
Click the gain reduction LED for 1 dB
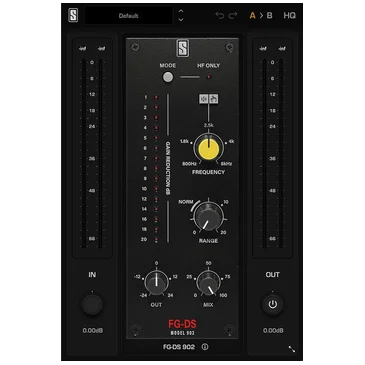[156, 97]
